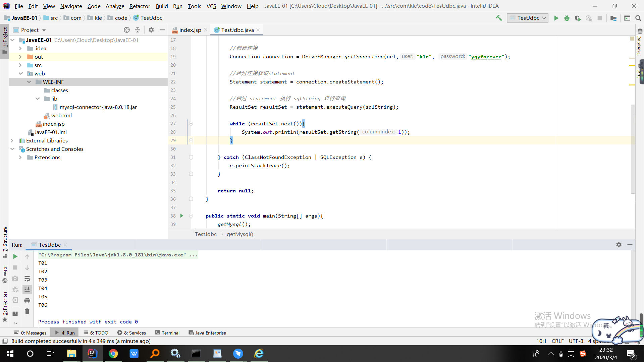Image resolution: width=644 pixels, height=362 pixels.
Task: Open Chrome from the Windows taskbar
Action: [113, 354]
